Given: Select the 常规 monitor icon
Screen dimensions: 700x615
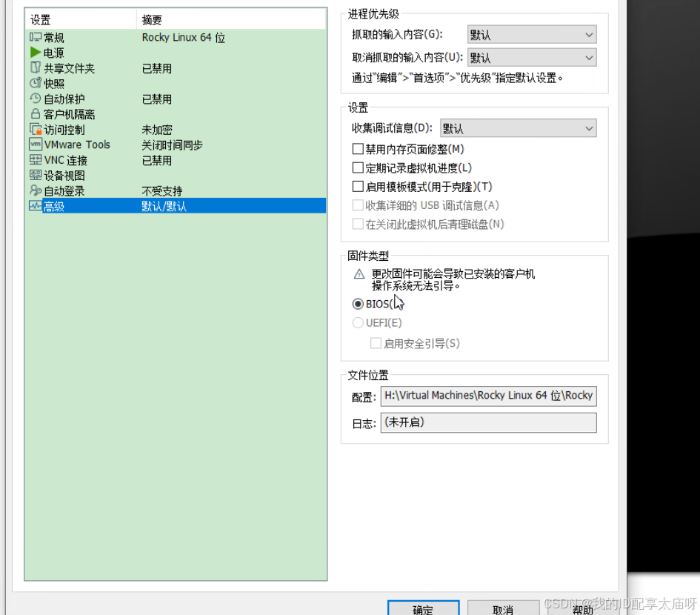Looking at the screenshot, I should pos(36,37).
